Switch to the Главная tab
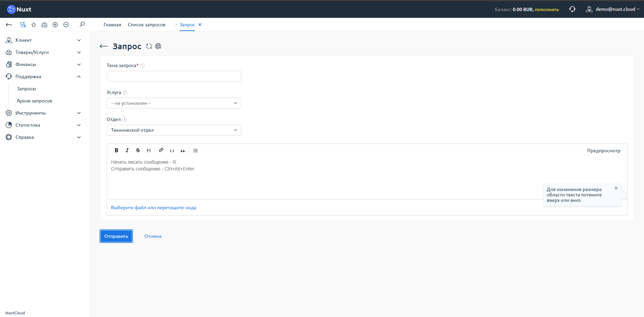 pyautogui.click(x=112, y=25)
